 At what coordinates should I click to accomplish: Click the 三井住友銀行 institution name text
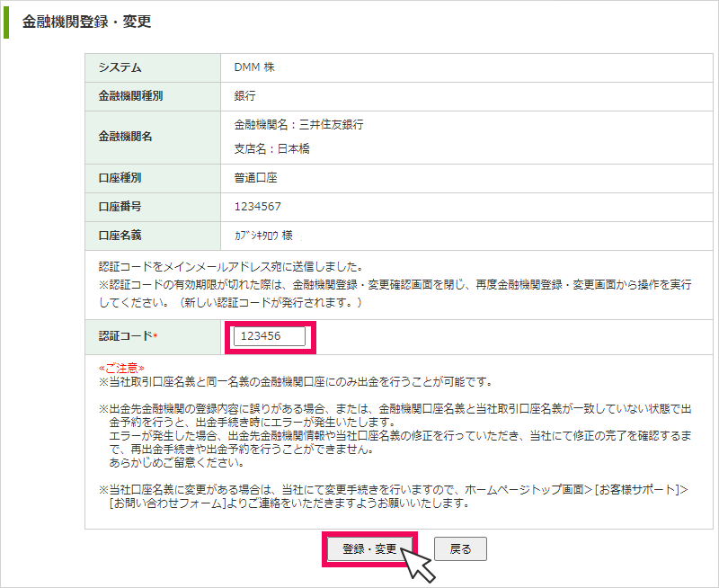click(331, 124)
